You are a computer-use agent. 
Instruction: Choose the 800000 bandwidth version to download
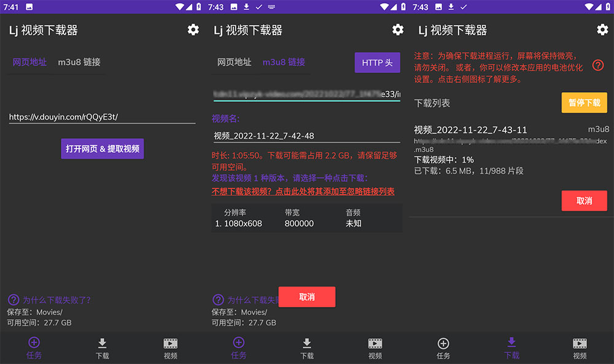pos(300,224)
